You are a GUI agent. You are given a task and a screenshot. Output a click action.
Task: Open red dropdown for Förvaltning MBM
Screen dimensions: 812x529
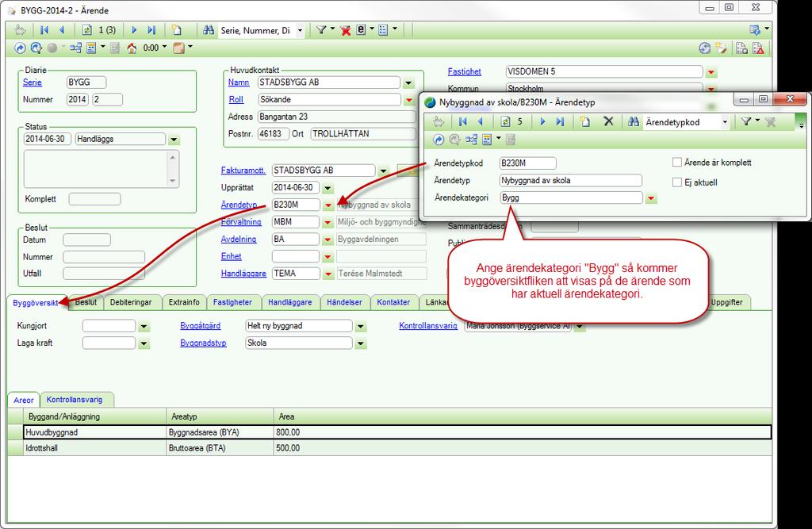click(x=327, y=222)
